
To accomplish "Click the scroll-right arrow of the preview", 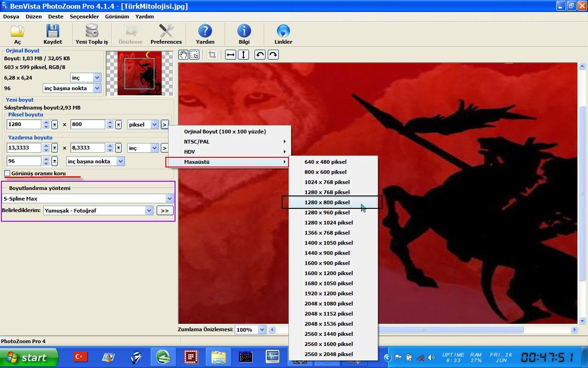I will pos(574,330).
